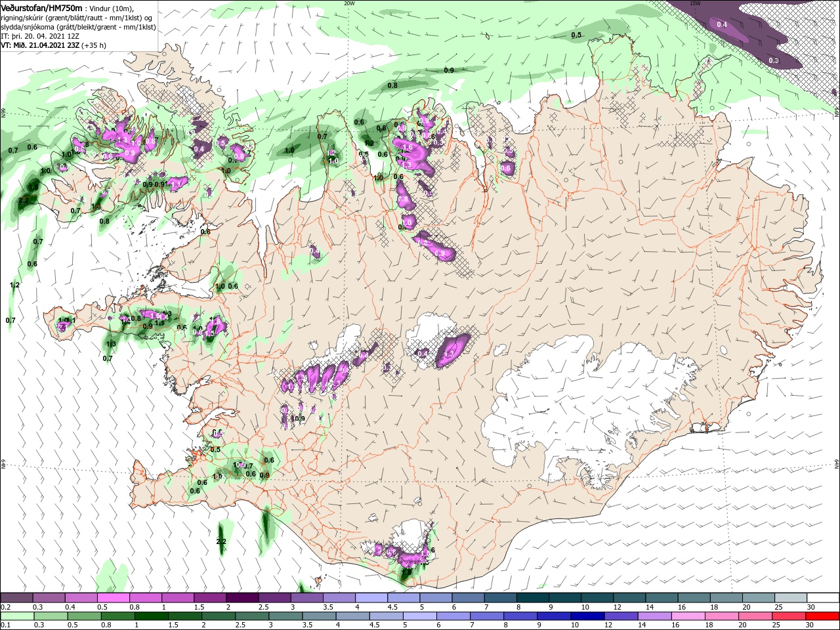Pick the 1.5 magenta swatch in the upper snow scale

[x=210, y=598]
